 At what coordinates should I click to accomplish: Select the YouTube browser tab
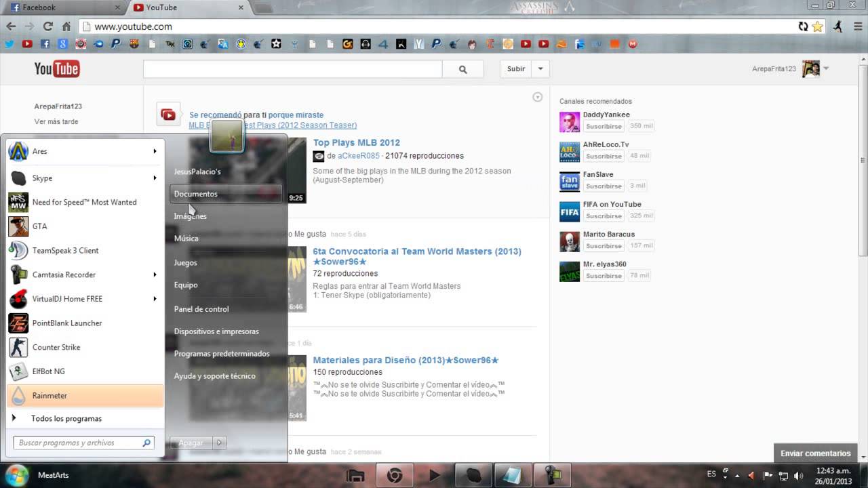(x=187, y=7)
